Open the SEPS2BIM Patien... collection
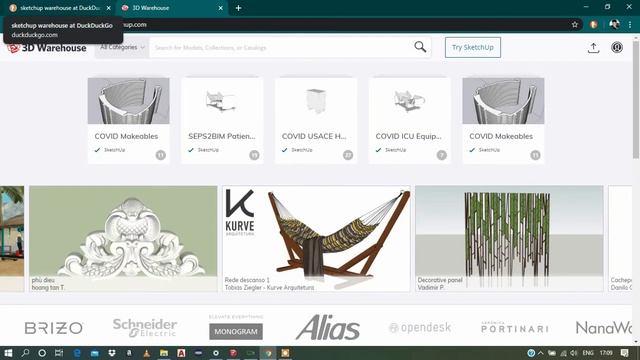This screenshot has width=640, height=360. tap(222, 120)
